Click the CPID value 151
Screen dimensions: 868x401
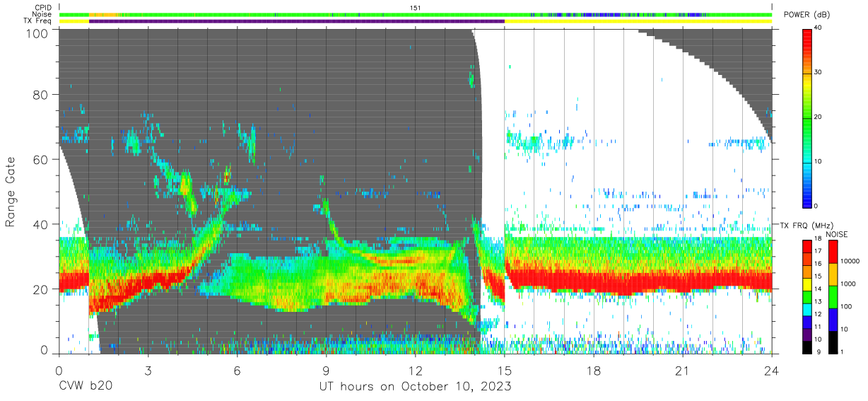tap(416, 7)
